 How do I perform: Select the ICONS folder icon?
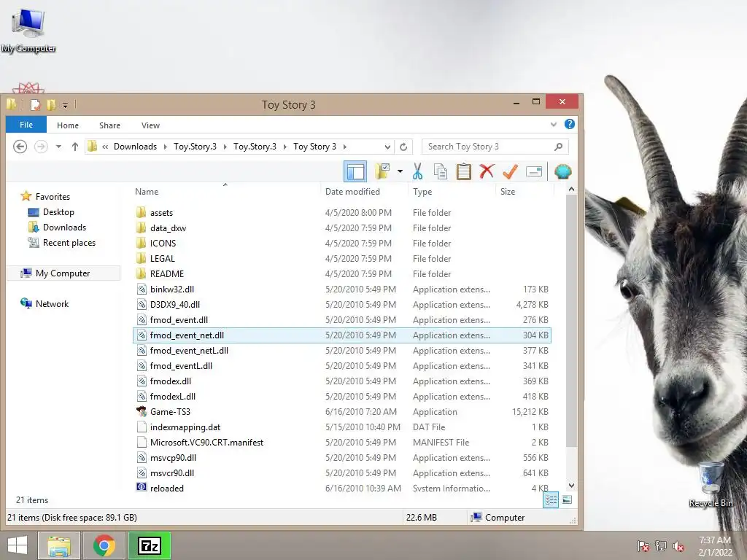point(141,244)
